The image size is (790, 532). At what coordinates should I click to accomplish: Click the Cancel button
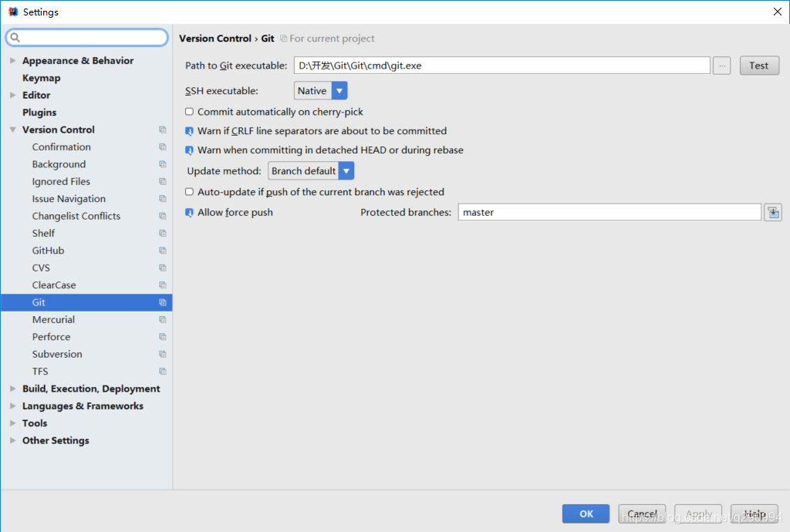642,513
